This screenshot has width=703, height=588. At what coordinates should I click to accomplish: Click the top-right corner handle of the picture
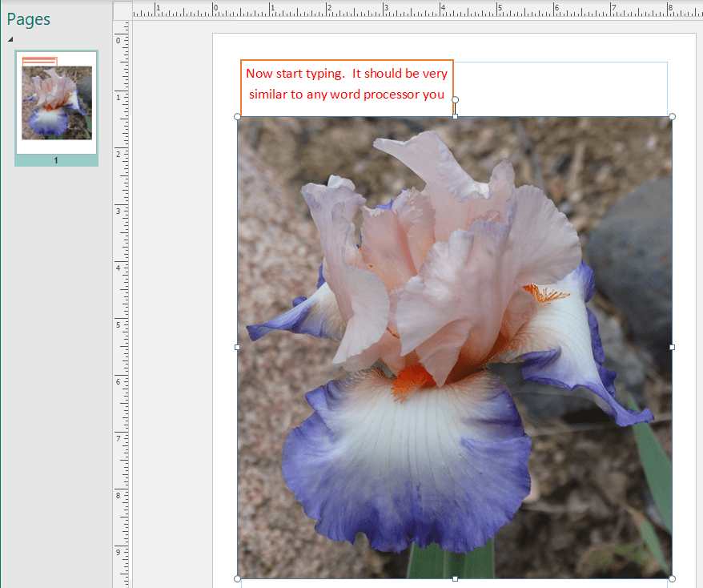point(672,117)
